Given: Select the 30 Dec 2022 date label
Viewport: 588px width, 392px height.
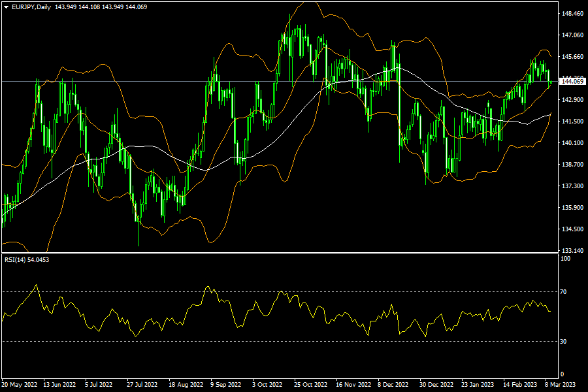Looking at the screenshot, I should 436,385.
